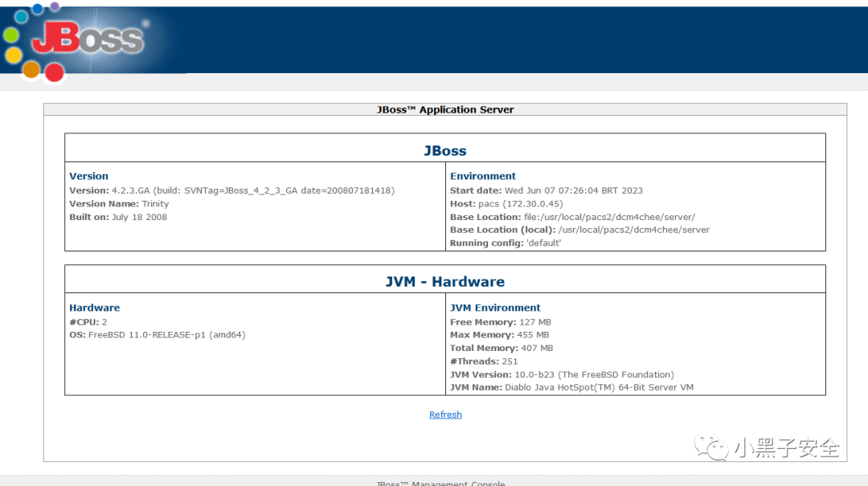Image resolution: width=868 pixels, height=486 pixels.
Task: Select the Free Memory 127 MB line
Action: pyautogui.click(x=501, y=322)
